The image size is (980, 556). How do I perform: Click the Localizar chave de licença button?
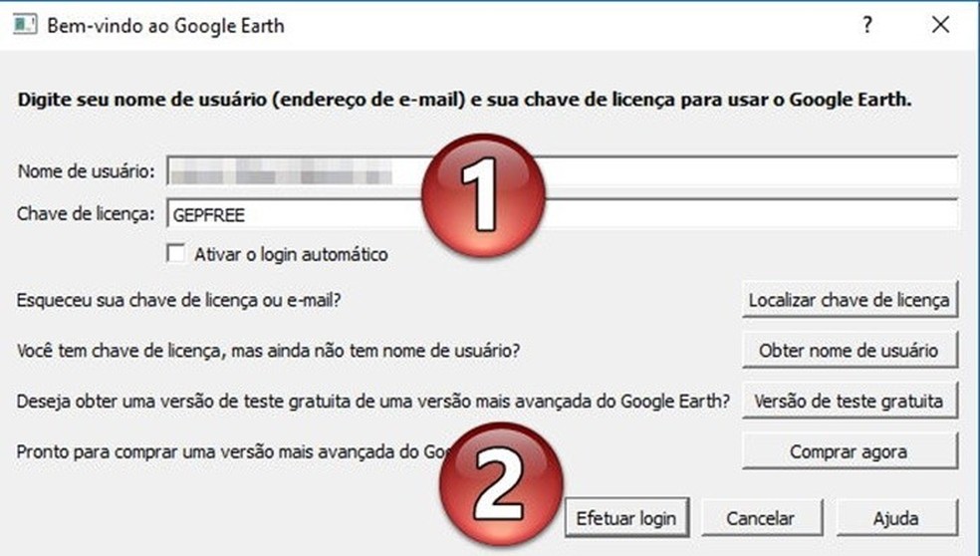tap(850, 300)
